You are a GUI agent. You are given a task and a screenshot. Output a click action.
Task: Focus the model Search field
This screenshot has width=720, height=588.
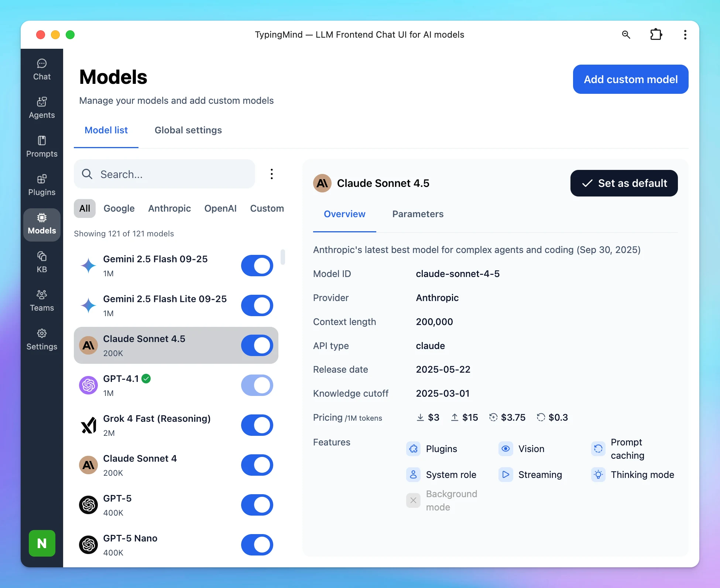(x=164, y=174)
